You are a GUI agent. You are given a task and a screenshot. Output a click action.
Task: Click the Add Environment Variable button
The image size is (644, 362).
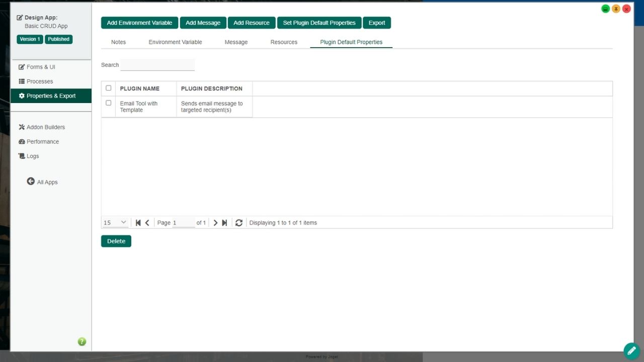tap(139, 23)
